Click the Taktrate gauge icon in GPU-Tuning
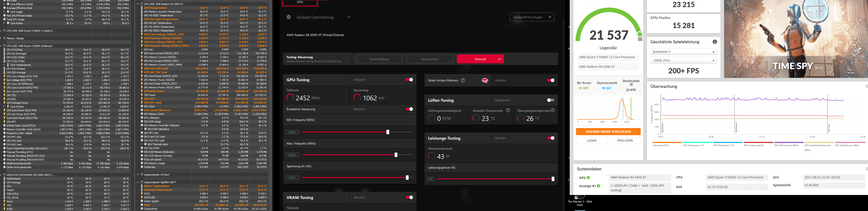Viewport: 868px width, 211px height. 290,98
